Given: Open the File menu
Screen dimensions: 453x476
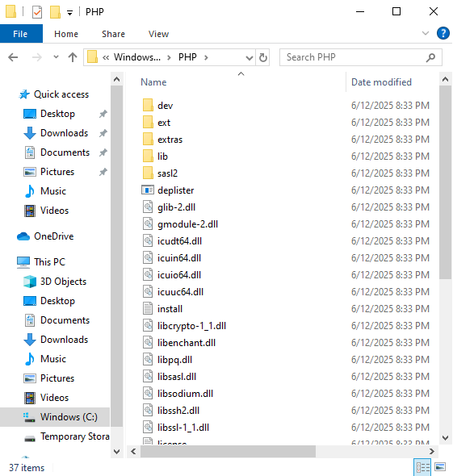Looking at the screenshot, I should tap(20, 34).
